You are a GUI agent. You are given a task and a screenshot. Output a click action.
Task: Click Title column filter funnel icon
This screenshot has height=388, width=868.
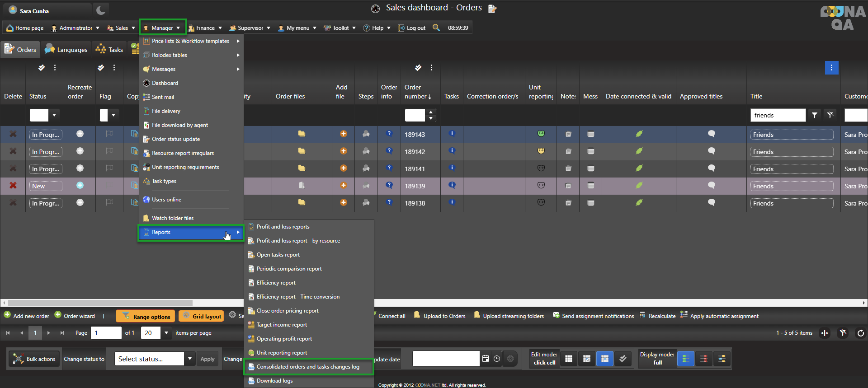tap(814, 115)
